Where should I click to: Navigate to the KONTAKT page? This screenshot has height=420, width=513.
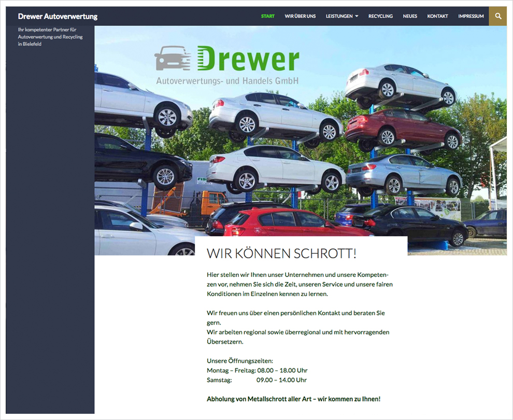437,16
